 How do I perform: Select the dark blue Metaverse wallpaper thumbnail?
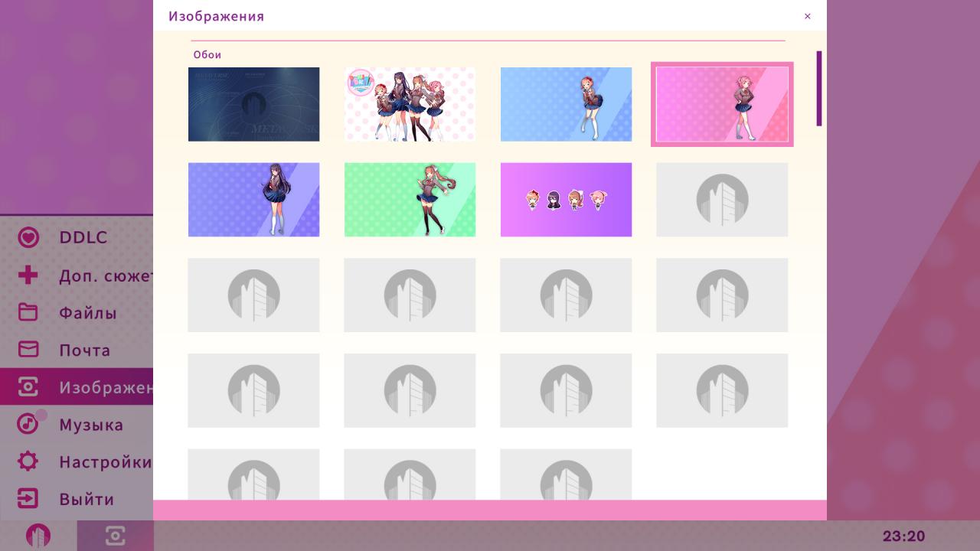tap(254, 104)
